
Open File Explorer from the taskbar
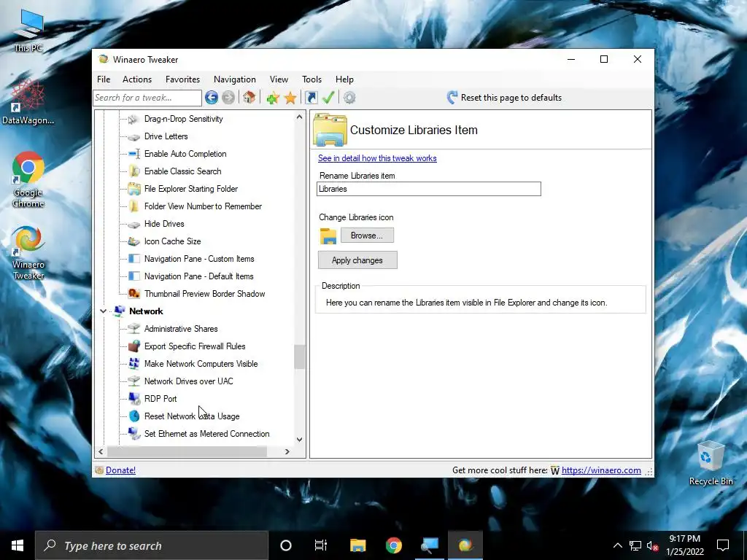(x=357, y=545)
